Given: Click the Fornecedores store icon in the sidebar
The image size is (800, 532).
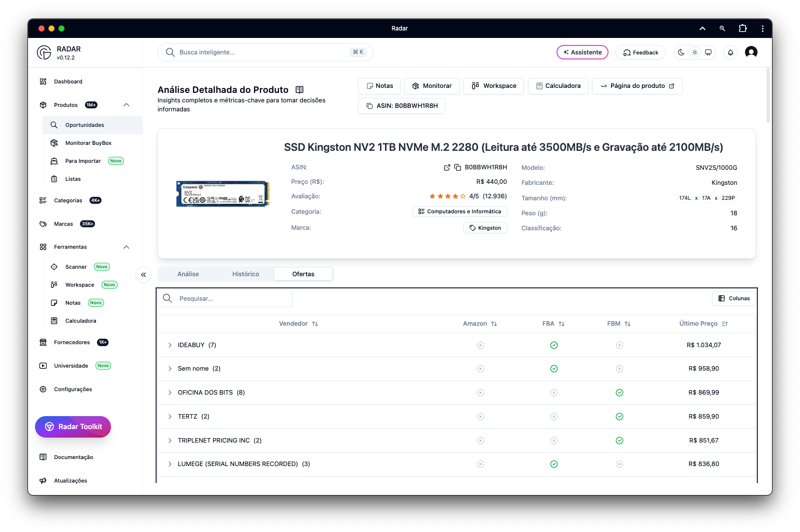Looking at the screenshot, I should [43, 342].
